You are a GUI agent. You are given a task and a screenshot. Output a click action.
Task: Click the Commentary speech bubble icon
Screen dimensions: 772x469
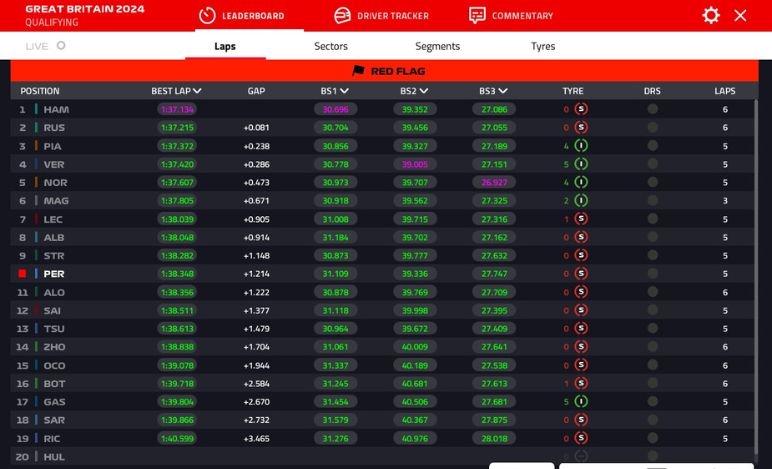pos(477,16)
